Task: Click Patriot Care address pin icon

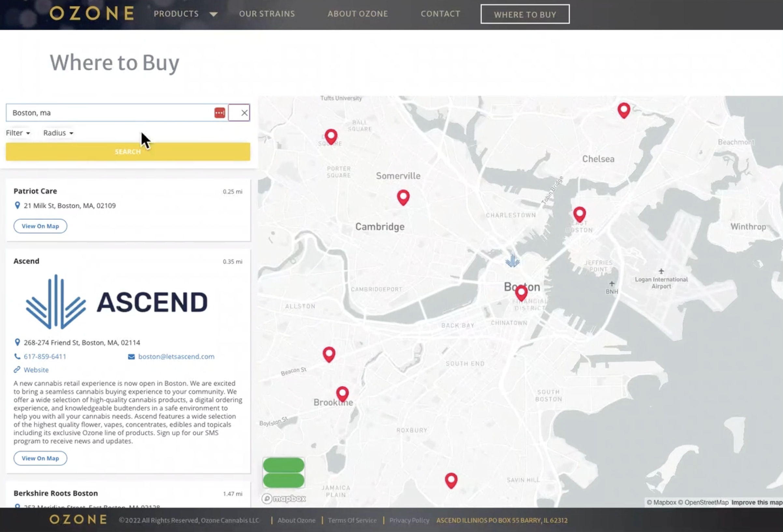Action: [x=17, y=205]
